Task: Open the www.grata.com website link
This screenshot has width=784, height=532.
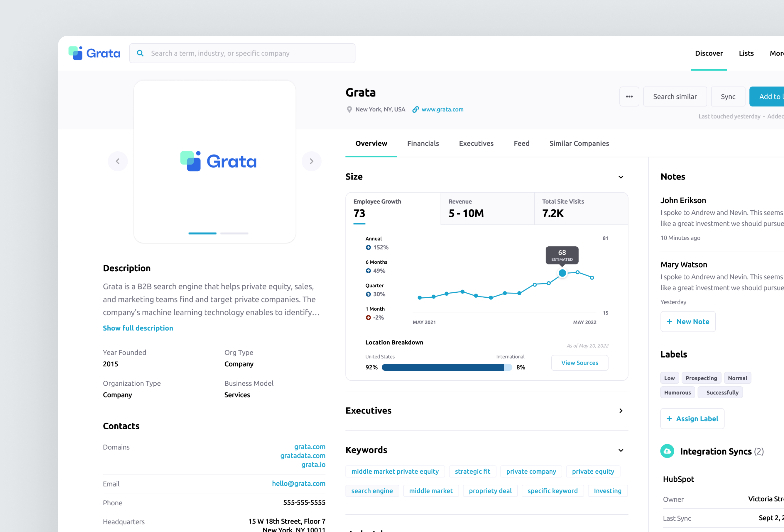Action: tap(442, 110)
